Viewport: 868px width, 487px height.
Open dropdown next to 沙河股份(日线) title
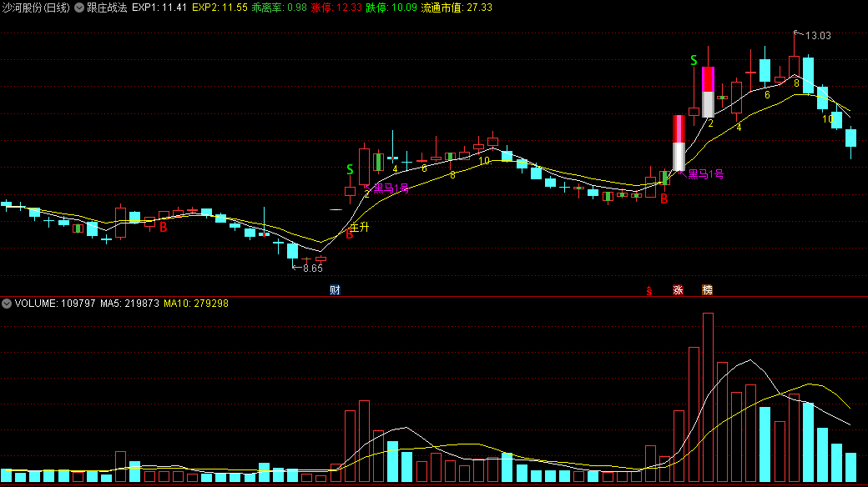tap(79, 8)
